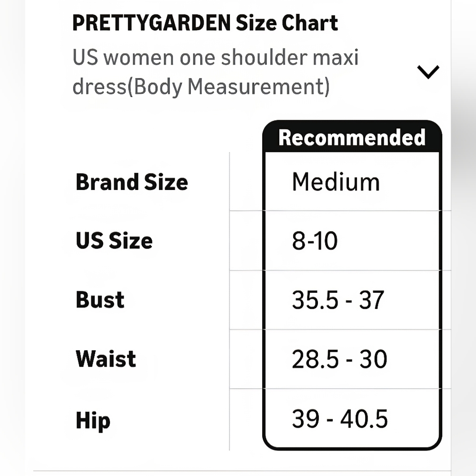The width and height of the screenshot is (476, 476).
Task: Click the Brand Size row label
Action: pos(132,182)
